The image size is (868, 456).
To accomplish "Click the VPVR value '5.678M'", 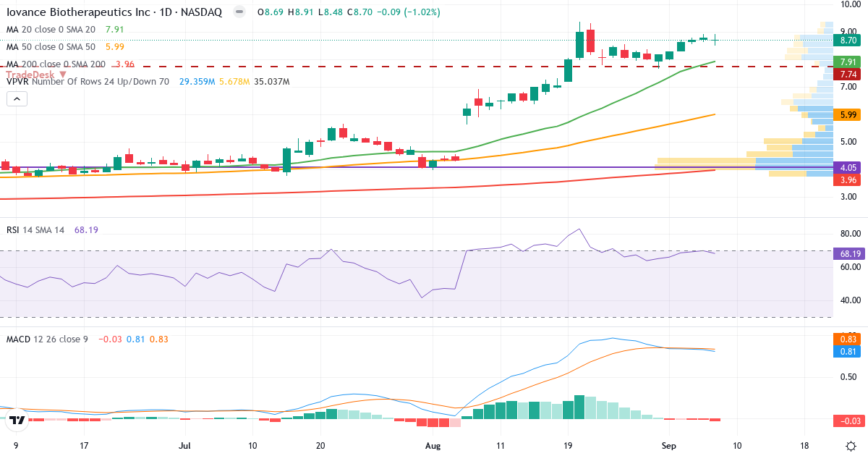I will 234,82.
